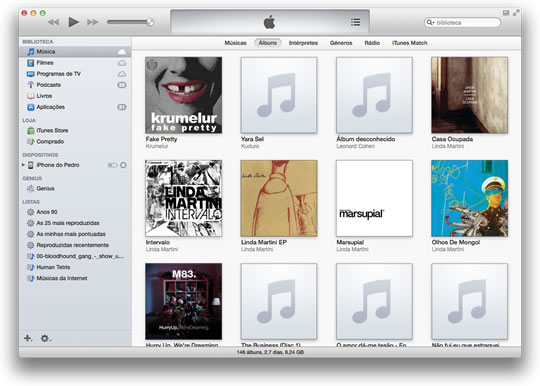Open the Olhos De Mongol cover
540x386 pixels.
pyautogui.click(x=470, y=198)
